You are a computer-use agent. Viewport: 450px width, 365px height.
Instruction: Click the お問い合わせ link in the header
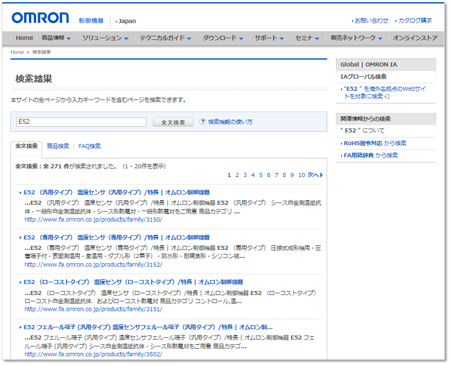[x=370, y=21]
